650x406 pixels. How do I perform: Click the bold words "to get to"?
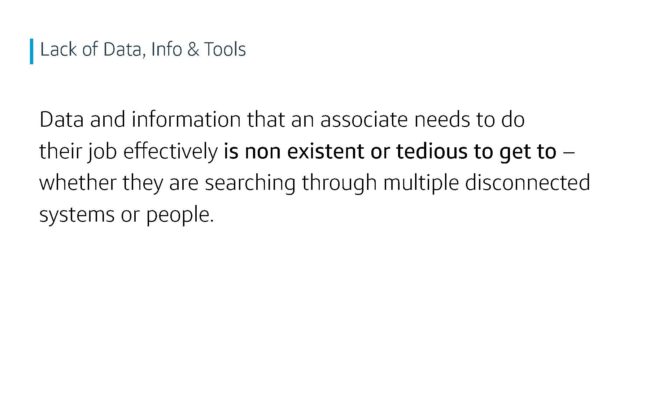[515, 152]
